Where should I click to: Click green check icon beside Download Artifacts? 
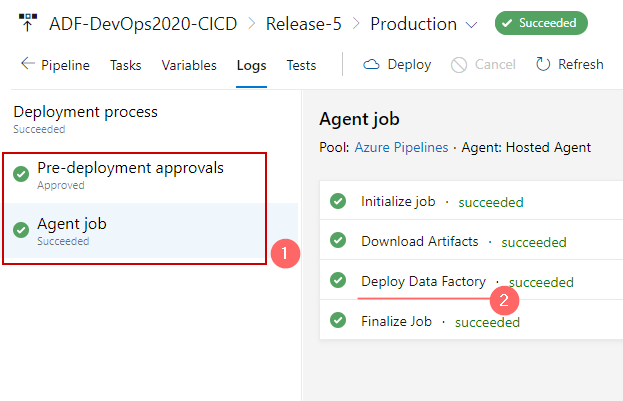[x=338, y=240]
